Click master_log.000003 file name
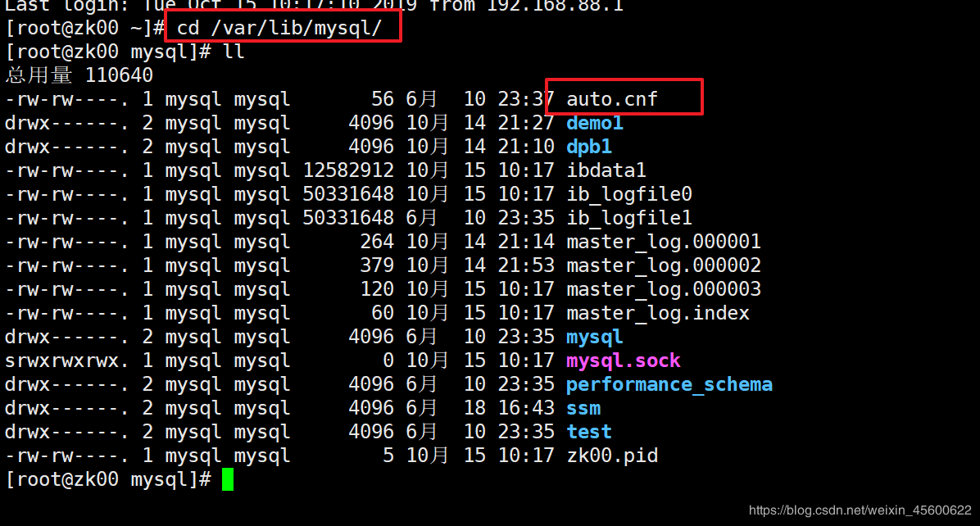The height and width of the screenshot is (526, 980). coord(663,288)
